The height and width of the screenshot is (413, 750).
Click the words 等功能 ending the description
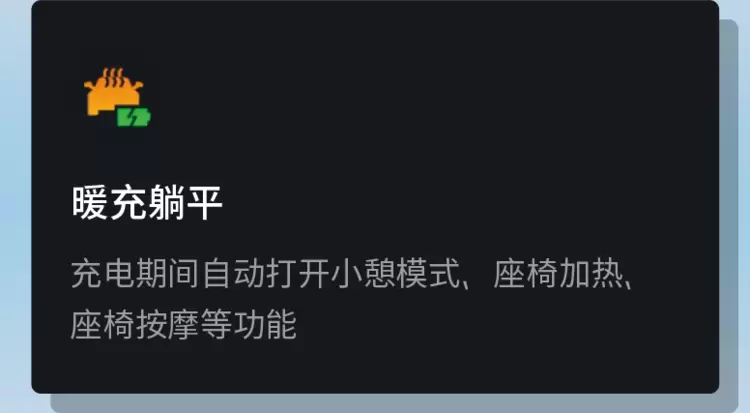point(249,324)
